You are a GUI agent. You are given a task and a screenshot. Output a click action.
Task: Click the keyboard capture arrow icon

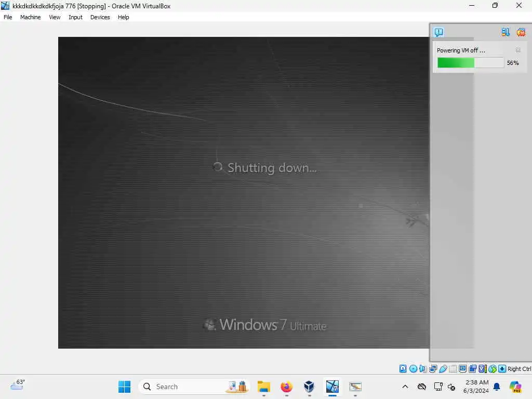pos(502,368)
